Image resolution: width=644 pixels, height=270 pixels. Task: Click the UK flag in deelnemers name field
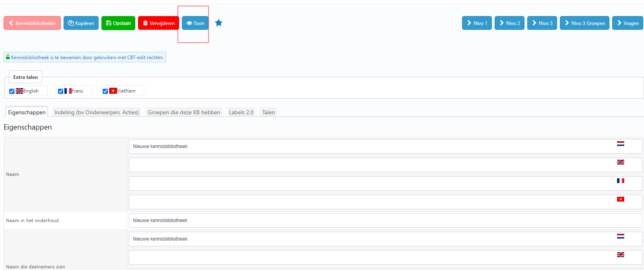pyautogui.click(x=620, y=255)
